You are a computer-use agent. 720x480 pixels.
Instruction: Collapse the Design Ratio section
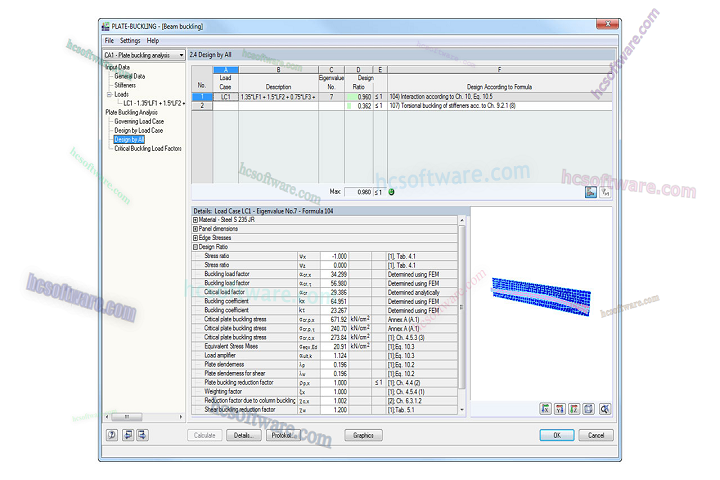click(x=195, y=247)
